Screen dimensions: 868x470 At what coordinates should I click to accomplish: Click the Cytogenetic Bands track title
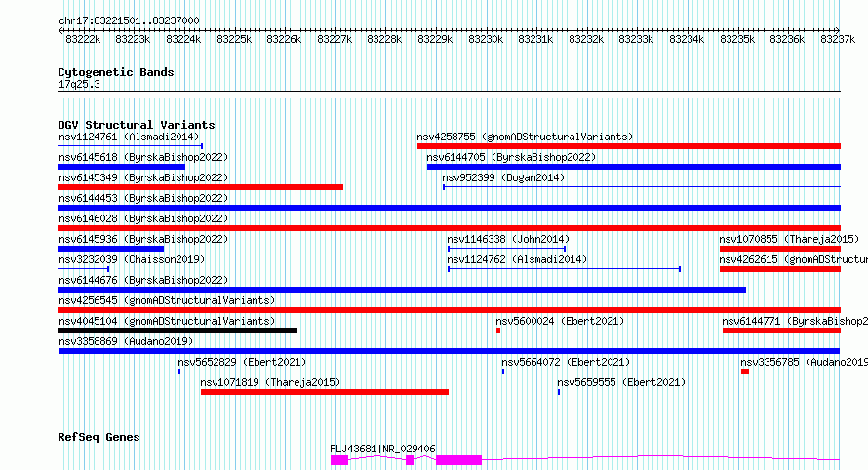pyautogui.click(x=116, y=72)
